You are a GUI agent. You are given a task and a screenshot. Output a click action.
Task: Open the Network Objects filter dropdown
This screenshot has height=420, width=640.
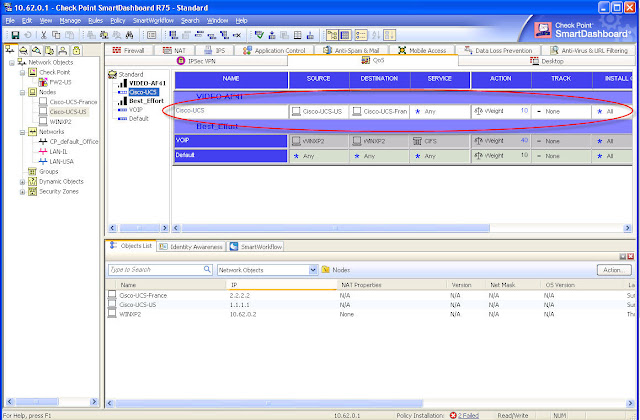(x=313, y=270)
